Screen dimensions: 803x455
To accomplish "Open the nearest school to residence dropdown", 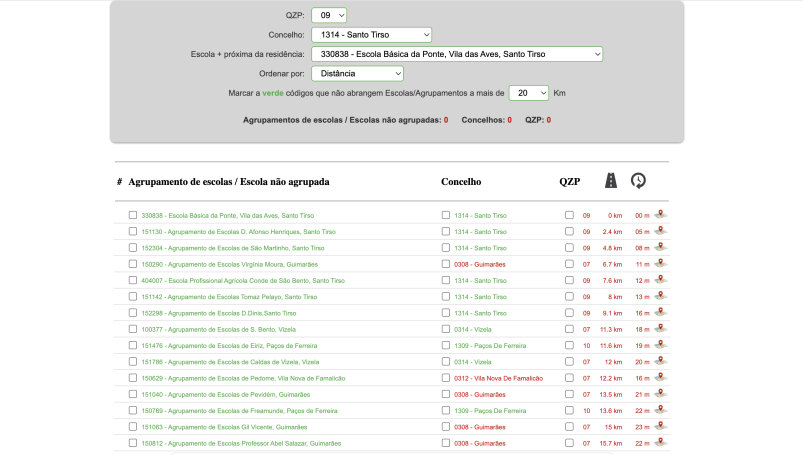I will coord(457,54).
